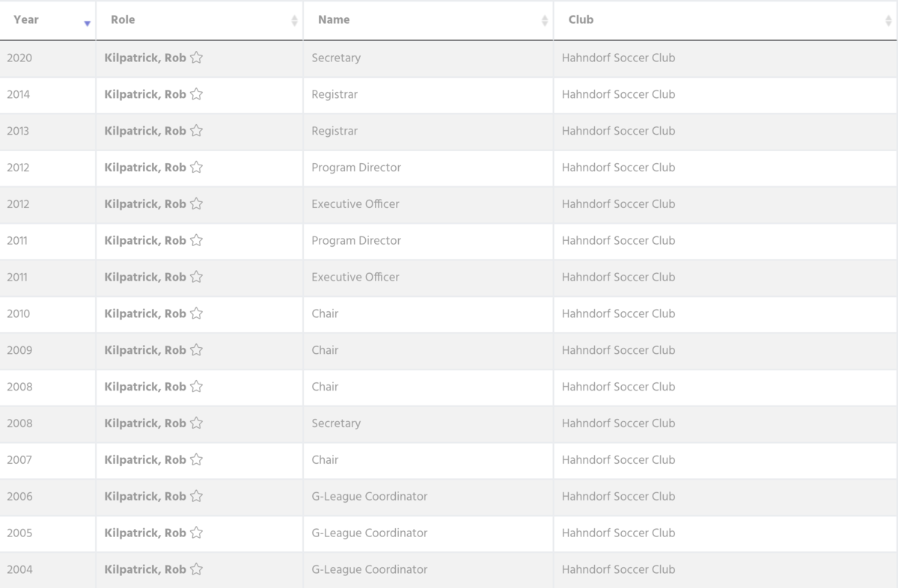This screenshot has width=898, height=588.
Task: Mark 2006 G-League Coordinator row star
Action: 196,497
